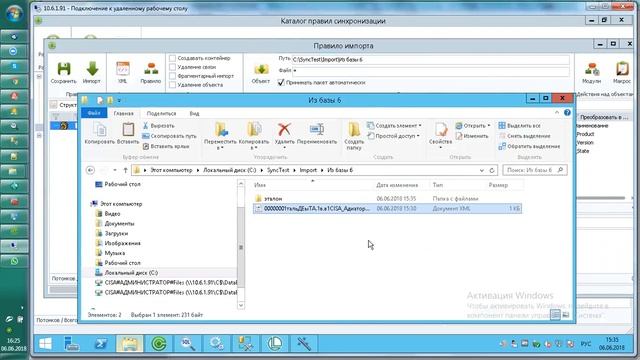Image resolution: width=640 pixels, height=360 pixels.
Task: Open the Файл tab in Explorer
Action: click(94, 113)
